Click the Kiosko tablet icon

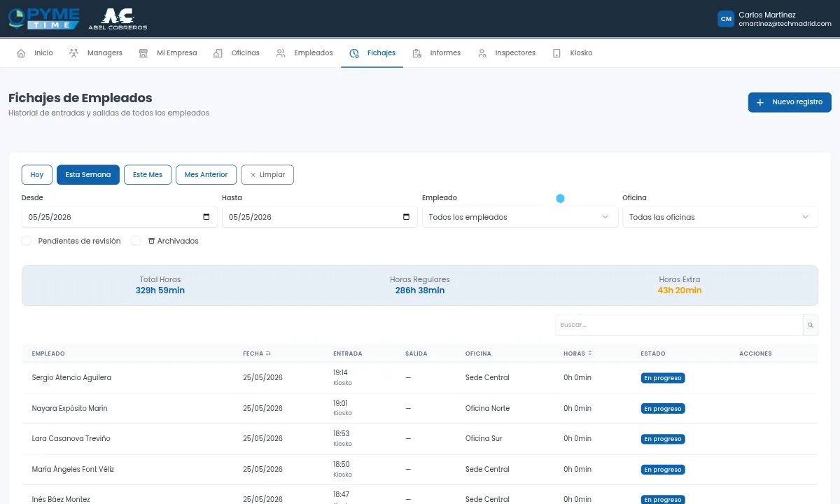[556, 53]
